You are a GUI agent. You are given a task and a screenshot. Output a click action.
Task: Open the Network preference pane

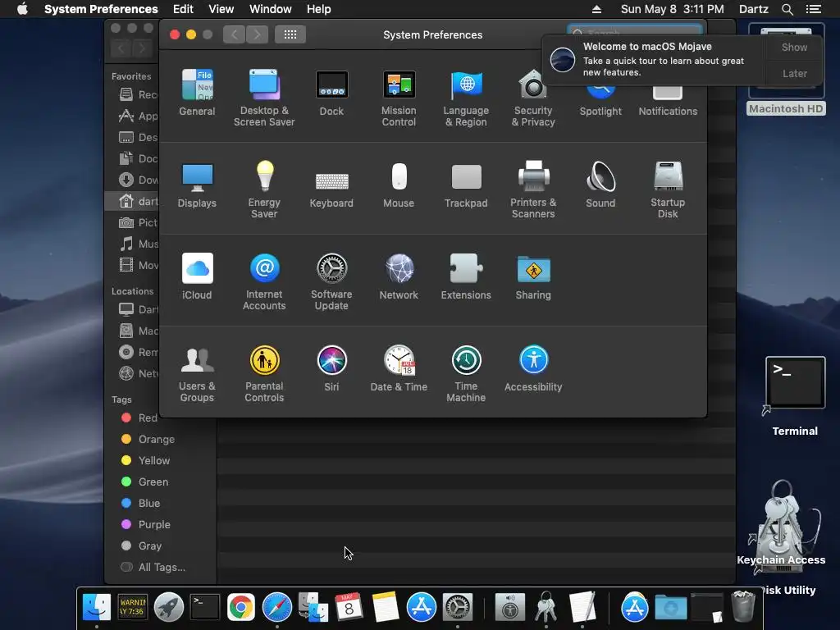(399, 276)
